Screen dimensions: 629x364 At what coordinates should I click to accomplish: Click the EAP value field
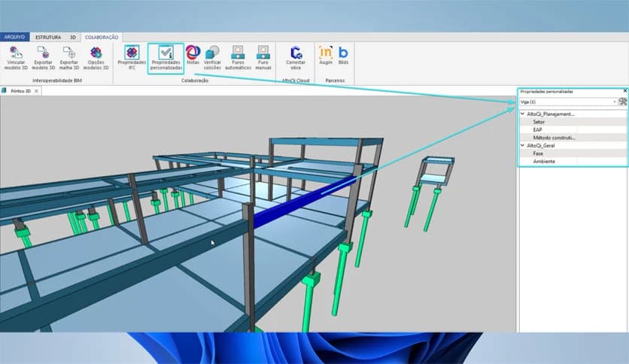coord(602,129)
